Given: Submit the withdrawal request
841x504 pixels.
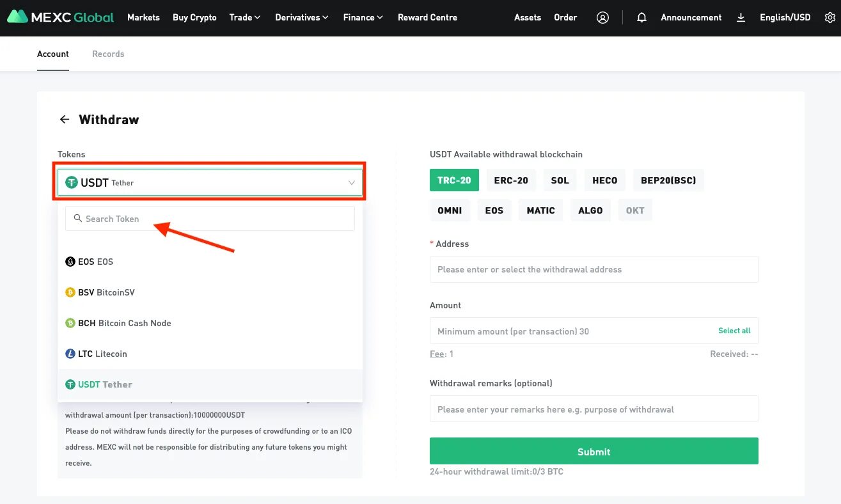Looking at the screenshot, I should (x=594, y=452).
